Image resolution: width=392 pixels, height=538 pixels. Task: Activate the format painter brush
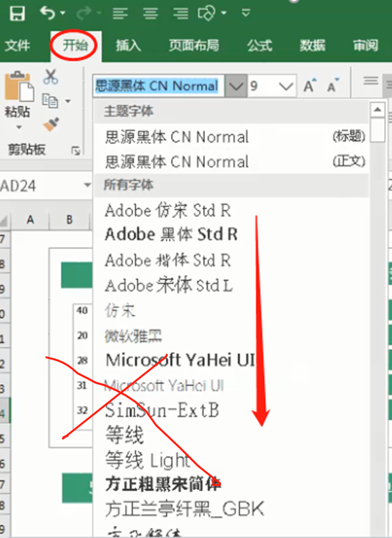click(x=51, y=125)
